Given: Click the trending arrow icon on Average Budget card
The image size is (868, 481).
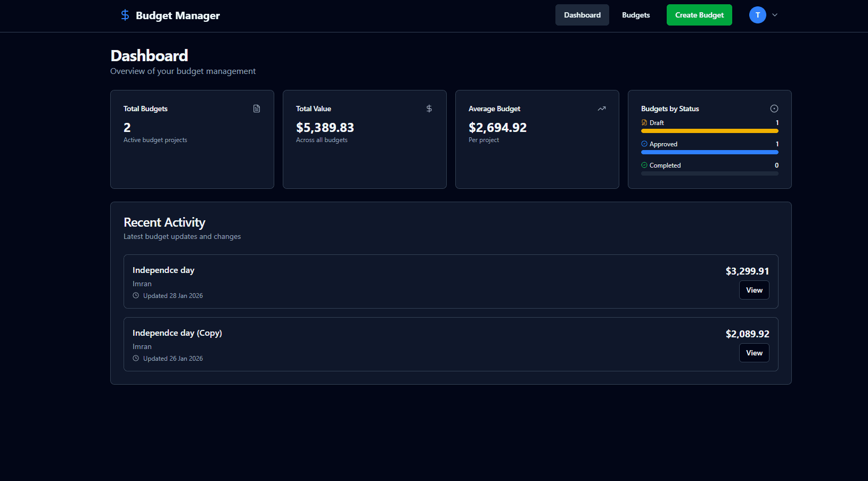Looking at the screenshot, I should pos(602,108).
